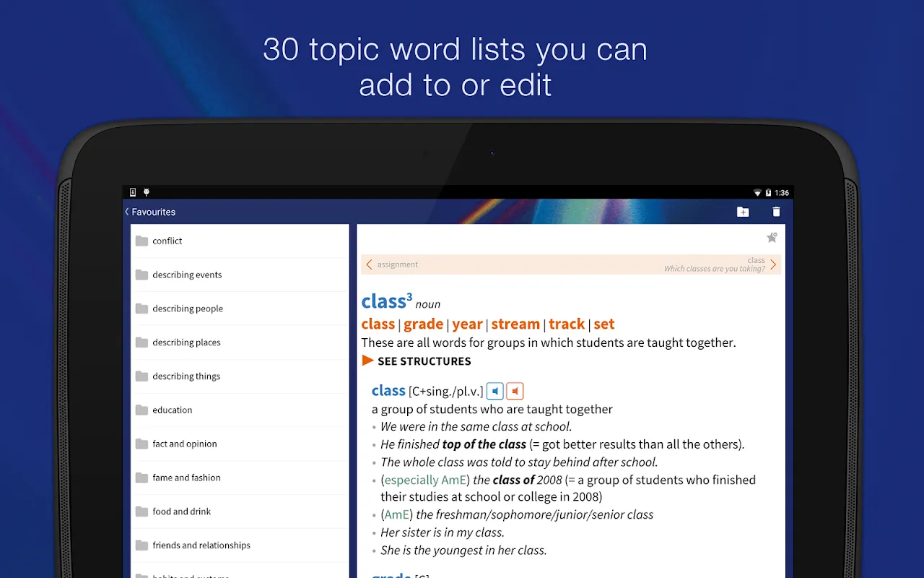Expand the SEE STRUCTURES triangle

[368, 361]
